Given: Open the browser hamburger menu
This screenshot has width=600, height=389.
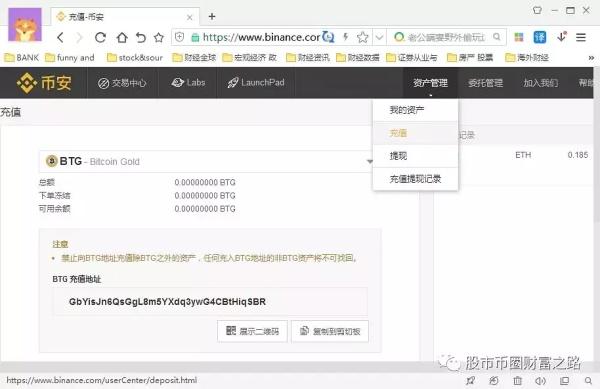Looking at the screenshot, I should (x=581, y=37).
